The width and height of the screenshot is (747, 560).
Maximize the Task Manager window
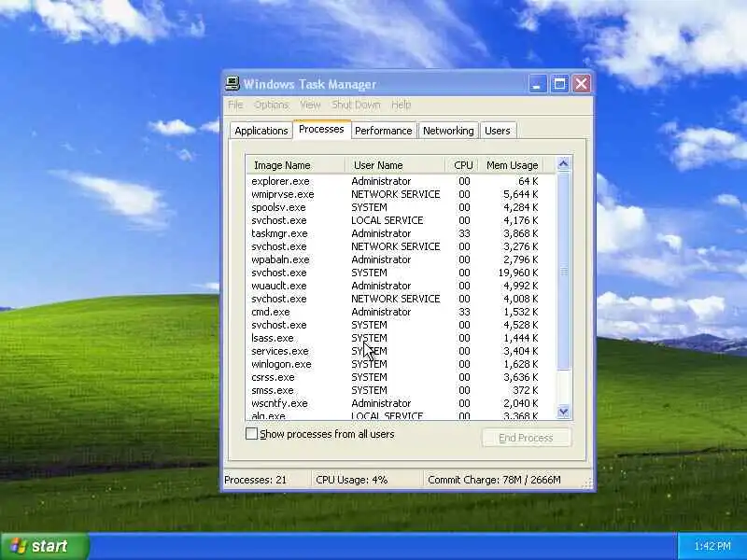[x=559, y=84]
